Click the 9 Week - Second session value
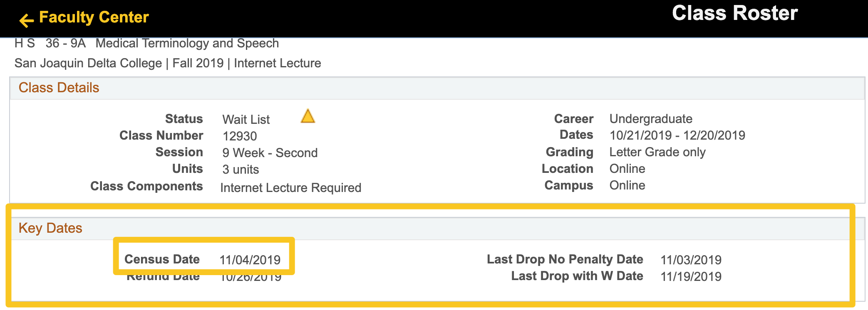This screenshot has height=310, width=868. (270, 153)
